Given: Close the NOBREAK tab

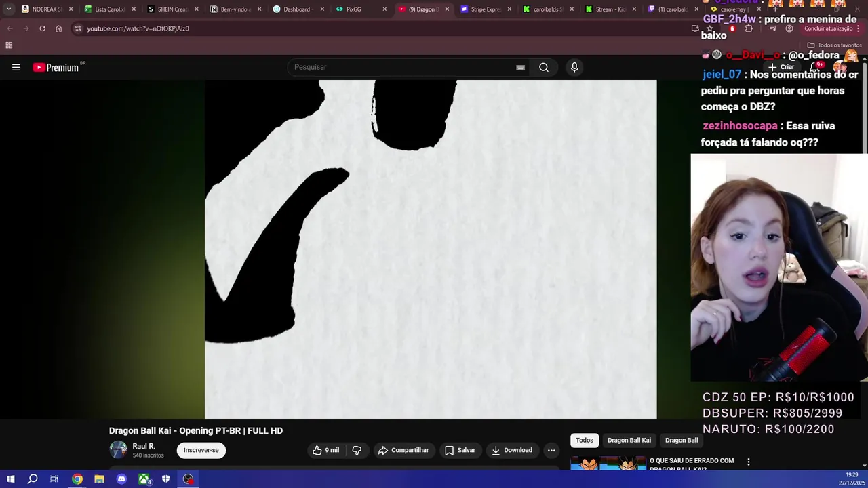Looking at the screenshot, I should coord(71,9).
